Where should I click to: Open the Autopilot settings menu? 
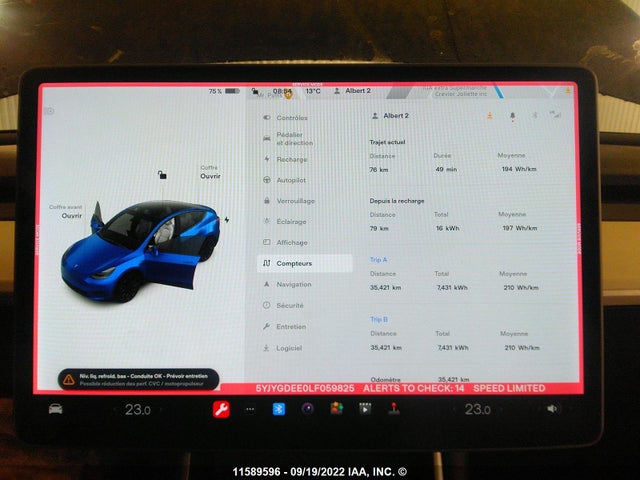tap(291, 180)
